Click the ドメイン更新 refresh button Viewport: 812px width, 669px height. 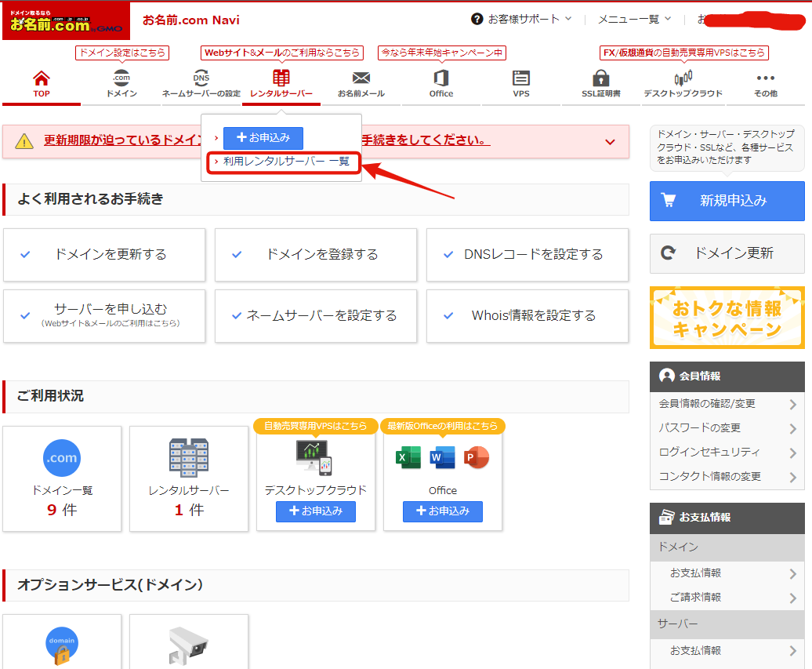pyautogui.click(x=727, y=253)
